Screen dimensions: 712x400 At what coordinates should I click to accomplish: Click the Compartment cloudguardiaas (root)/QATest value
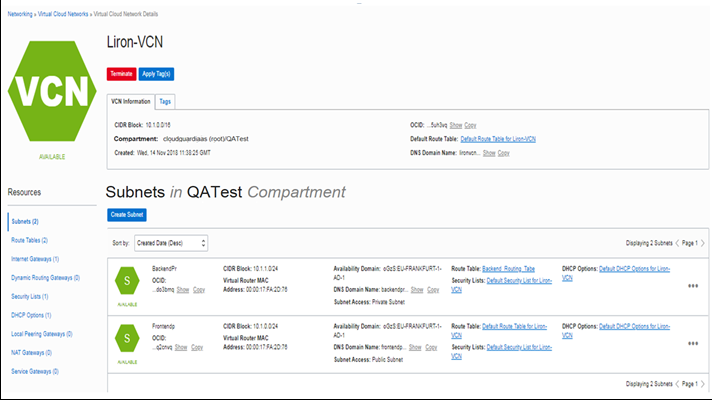(206, 139)
